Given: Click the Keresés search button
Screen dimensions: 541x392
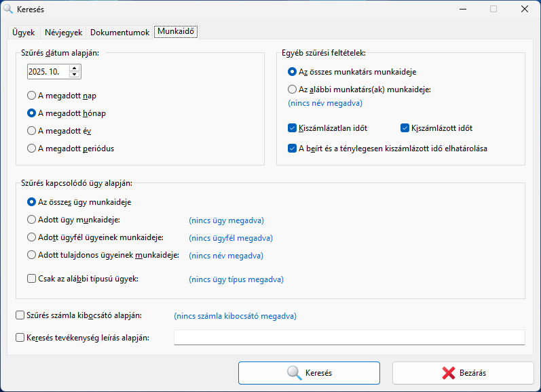Looking at the screenshot, I should pyautogui.click(x=309, y=372).
